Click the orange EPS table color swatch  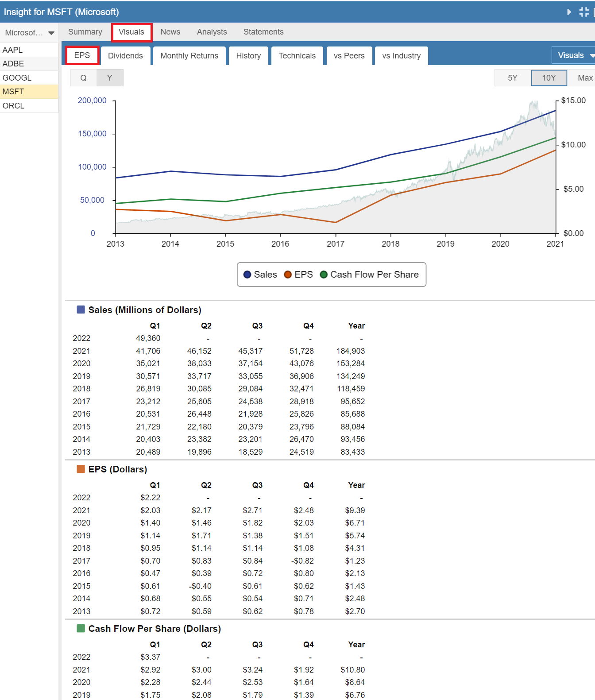click(81, 469)
